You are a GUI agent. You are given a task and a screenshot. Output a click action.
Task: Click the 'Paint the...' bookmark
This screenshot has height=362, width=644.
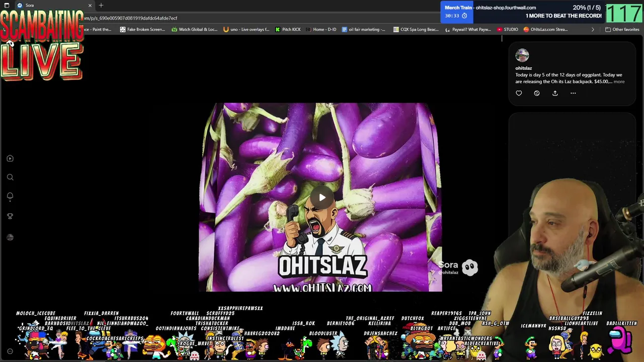(x=97, y=29)
